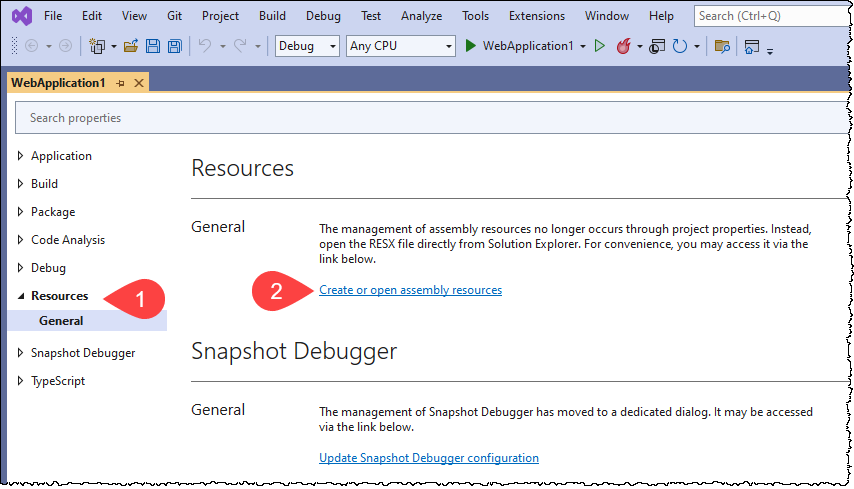Click the Open File folder icon
Screen dimensions: 854x489
(x=131, y=46)
